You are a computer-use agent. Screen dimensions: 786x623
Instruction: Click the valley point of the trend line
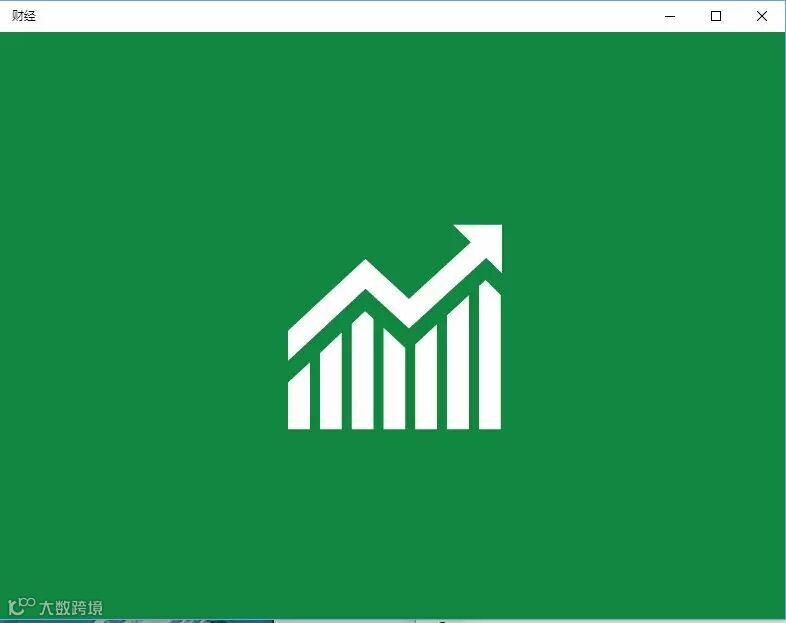coord(409,313)
